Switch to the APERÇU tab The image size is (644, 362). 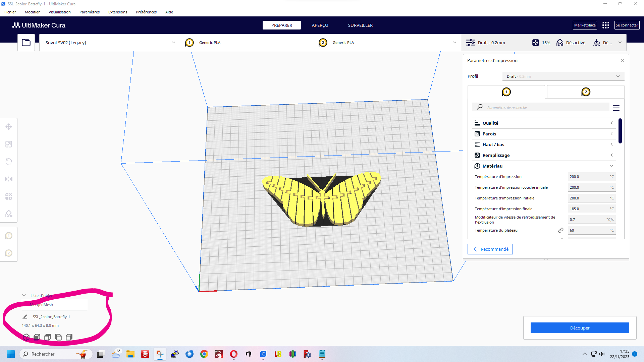pyautogui.click(x=320, y=25)
